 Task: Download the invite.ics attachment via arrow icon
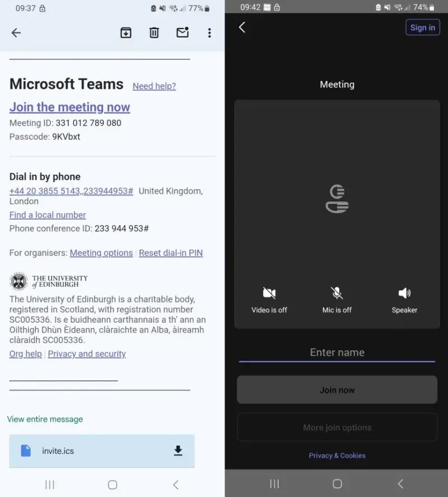pyautogui.click(x=178, y=450)
